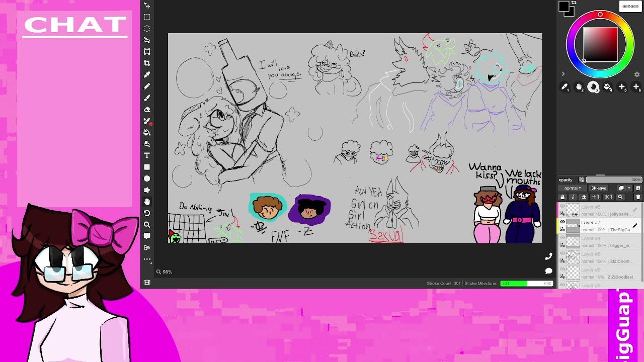The image size is (644, 362).
Task: Select the Rotate view tool
Action: point(147,213)
